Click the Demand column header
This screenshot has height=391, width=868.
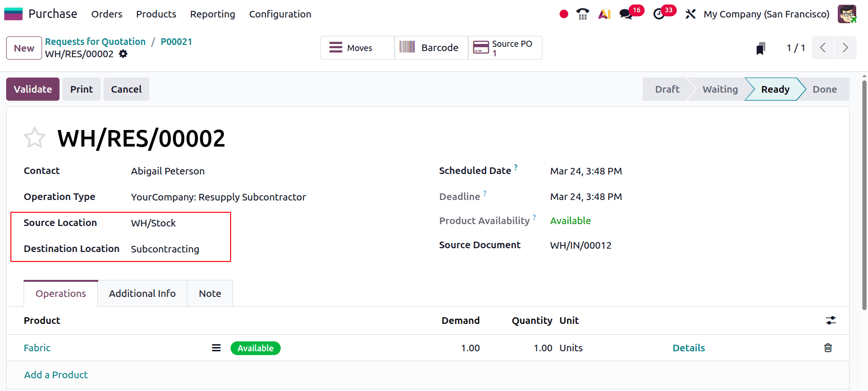(461, 321)
